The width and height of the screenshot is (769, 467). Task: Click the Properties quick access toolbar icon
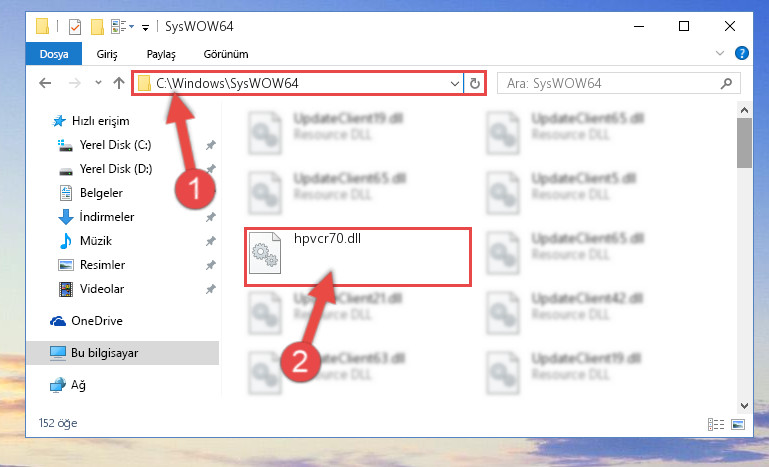pyautogui.click(x=75, y=26)
